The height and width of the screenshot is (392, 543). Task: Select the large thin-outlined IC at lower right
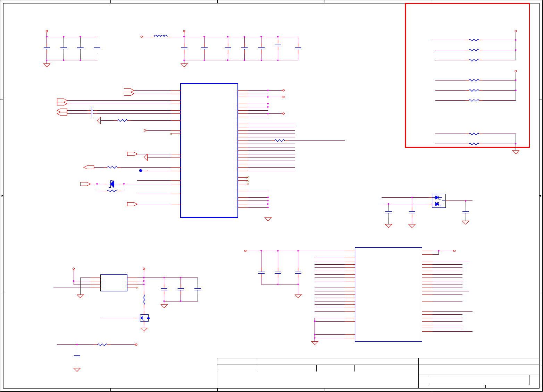(x=389, y=295)
